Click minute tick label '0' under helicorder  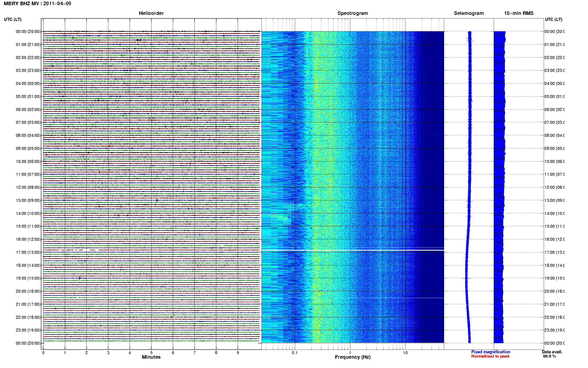[x=43, y=353]
